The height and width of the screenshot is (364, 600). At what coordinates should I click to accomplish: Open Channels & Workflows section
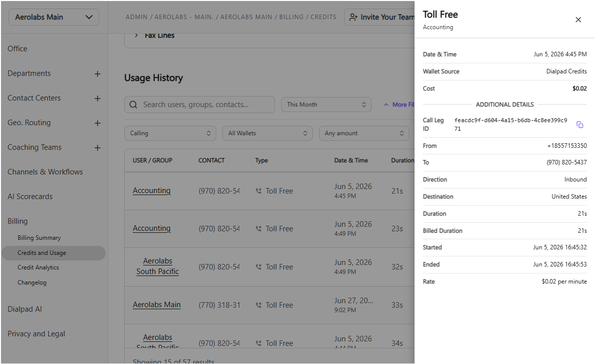(x=46, y=173)
